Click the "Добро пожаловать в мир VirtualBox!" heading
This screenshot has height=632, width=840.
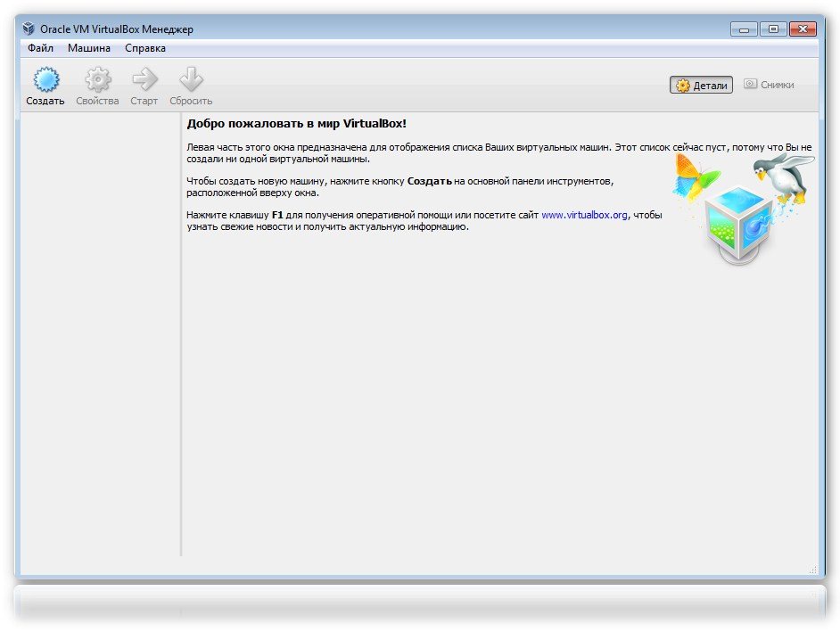(x=296, y=123)
